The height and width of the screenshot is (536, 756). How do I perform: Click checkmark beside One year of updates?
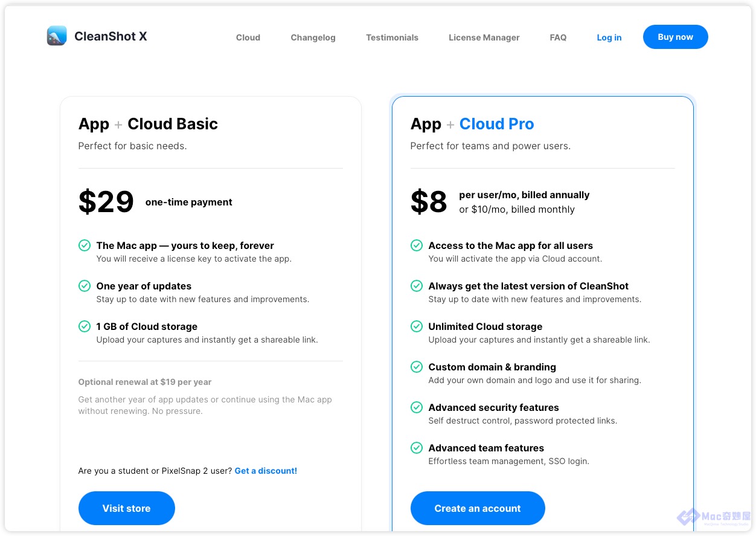tap(85, 286)
